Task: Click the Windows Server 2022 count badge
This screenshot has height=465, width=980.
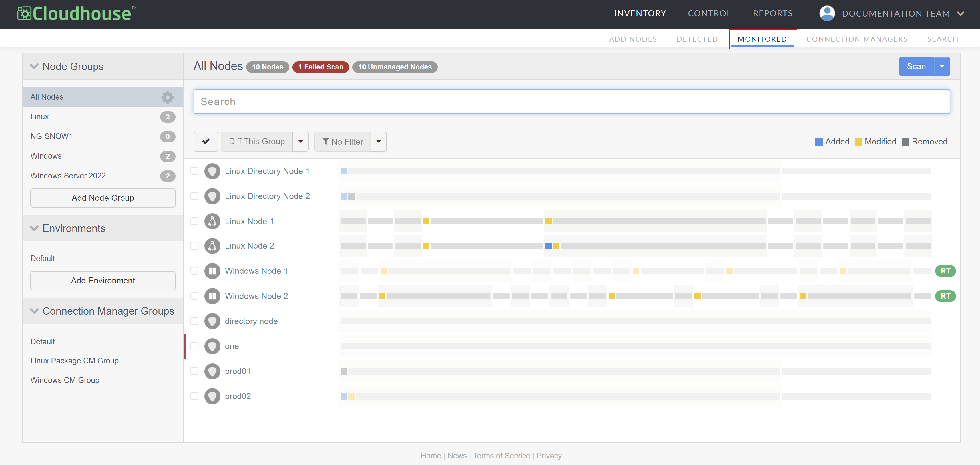Action: click(x=168, y=176)
